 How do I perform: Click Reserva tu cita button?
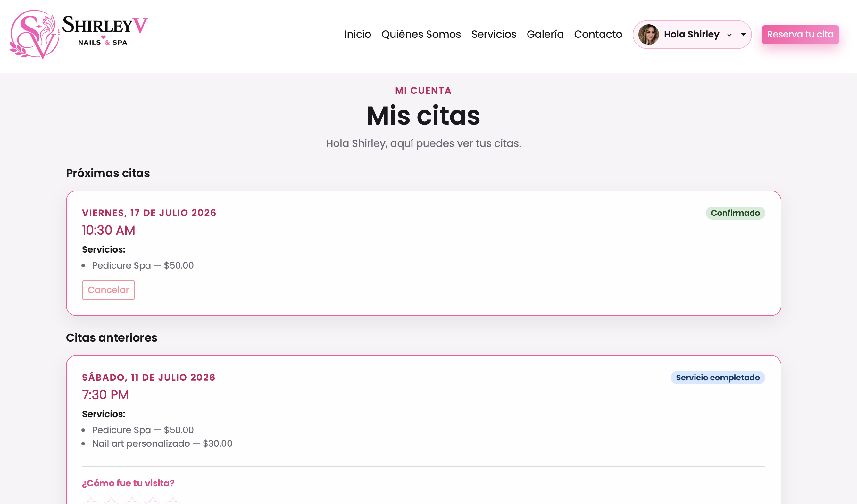coord(800,34)
